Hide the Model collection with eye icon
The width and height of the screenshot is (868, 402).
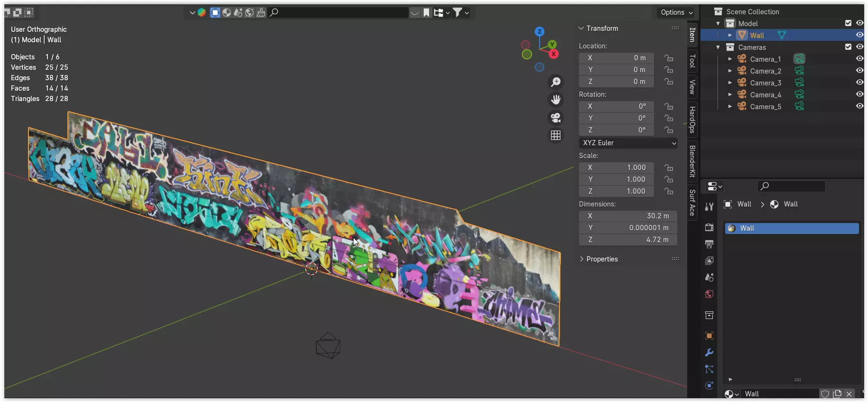[859, 23]
